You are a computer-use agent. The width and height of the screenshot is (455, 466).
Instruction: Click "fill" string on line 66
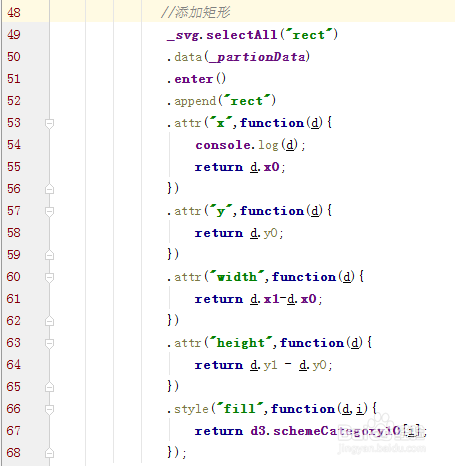click(240, 408)
